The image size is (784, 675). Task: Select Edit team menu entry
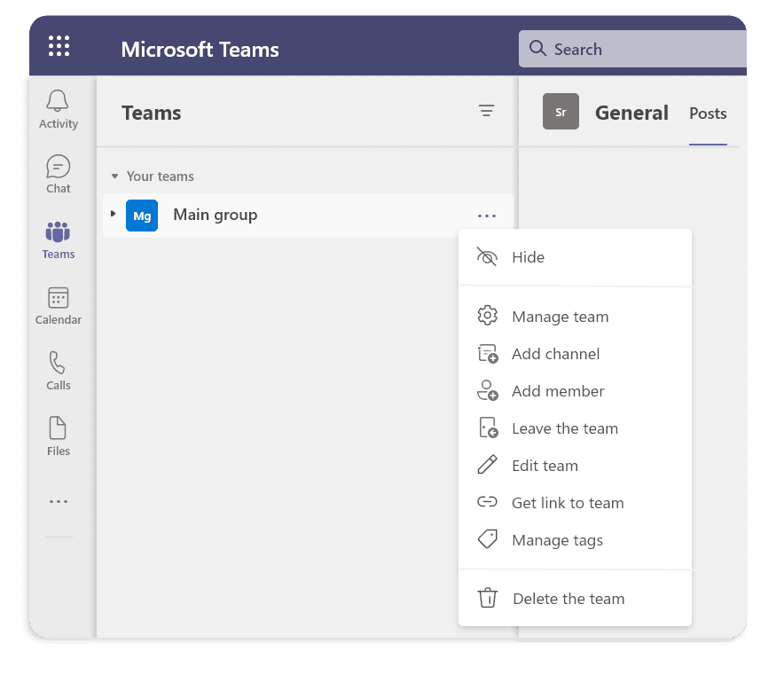point(575,466)
